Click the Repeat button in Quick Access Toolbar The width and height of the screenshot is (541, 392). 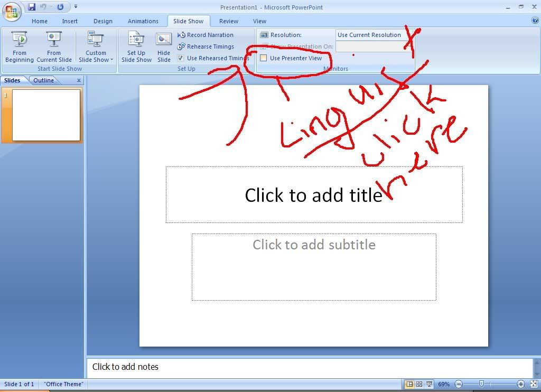point(60,6)
